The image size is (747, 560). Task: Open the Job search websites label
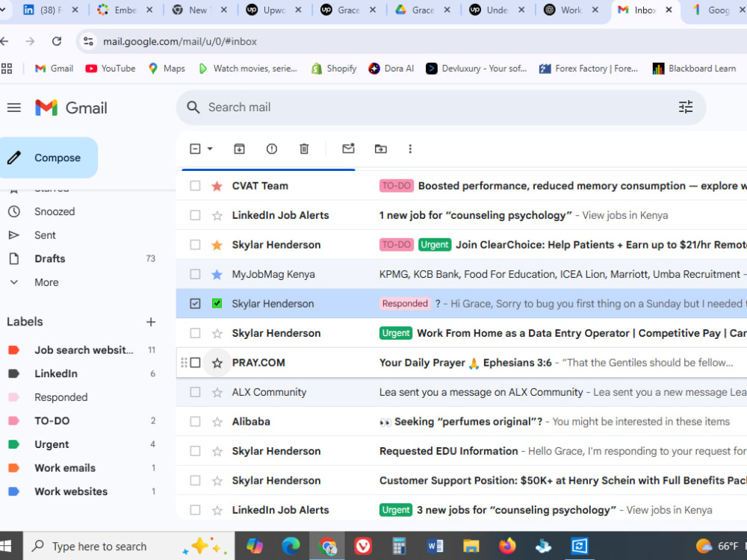(x=84, y=350)
